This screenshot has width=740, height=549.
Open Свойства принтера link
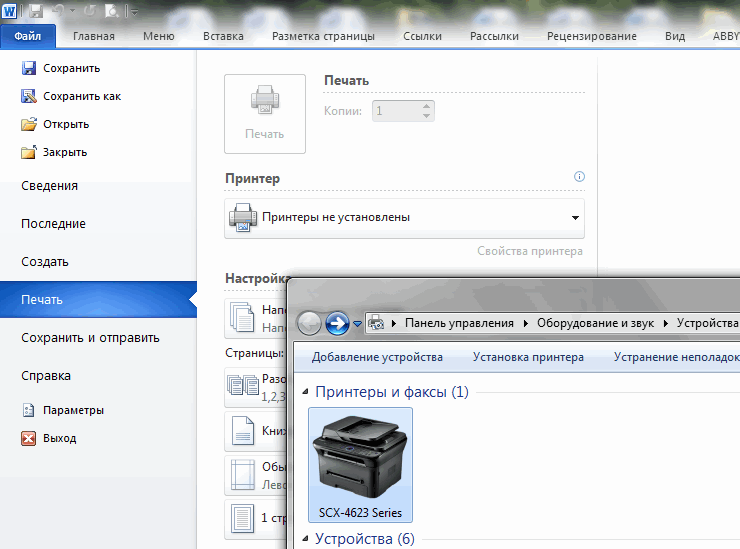pos(529,251)
